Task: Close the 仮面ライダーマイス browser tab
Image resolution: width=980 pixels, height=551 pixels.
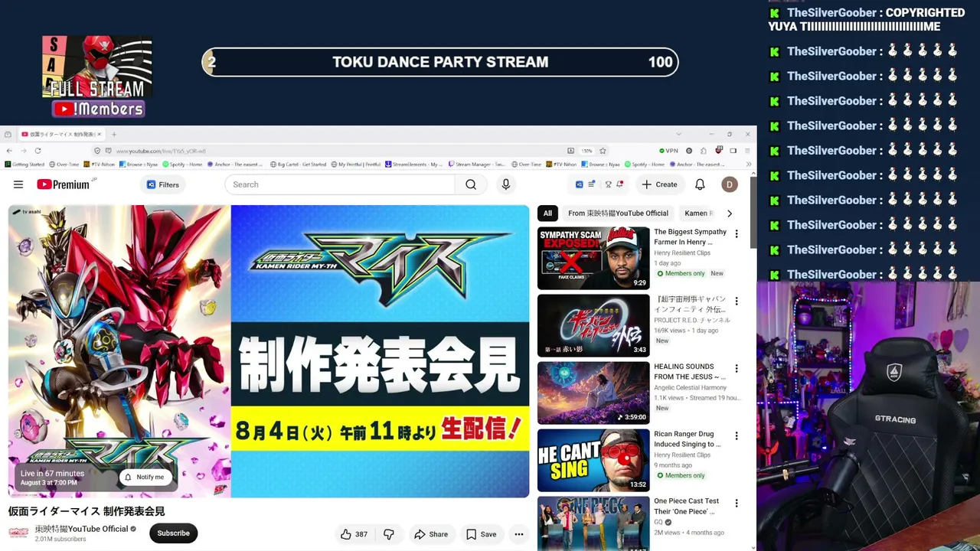Action: tap(99, 134)
